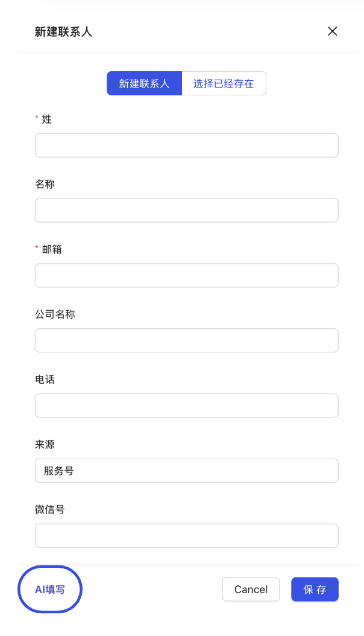The height and width of the screenshot is (636, 364).
Task: Click into the required 姓 field
Action: (186, 145)
